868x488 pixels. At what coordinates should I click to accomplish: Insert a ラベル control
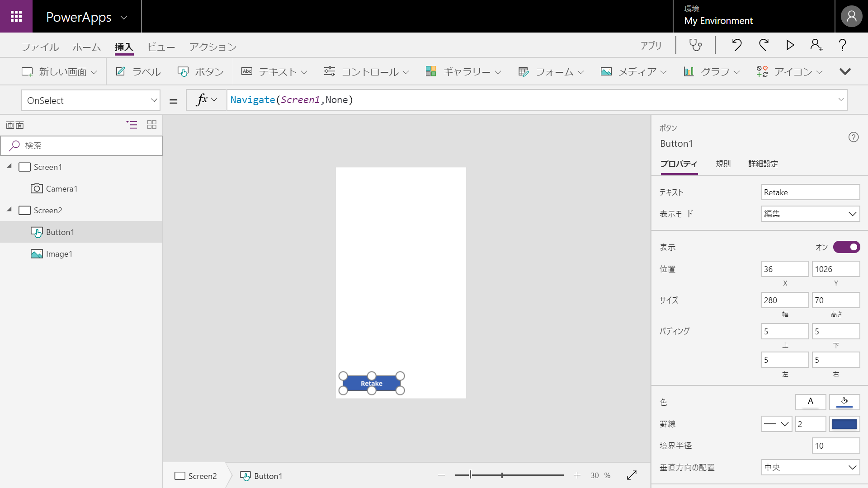click(x=138, y=72)
